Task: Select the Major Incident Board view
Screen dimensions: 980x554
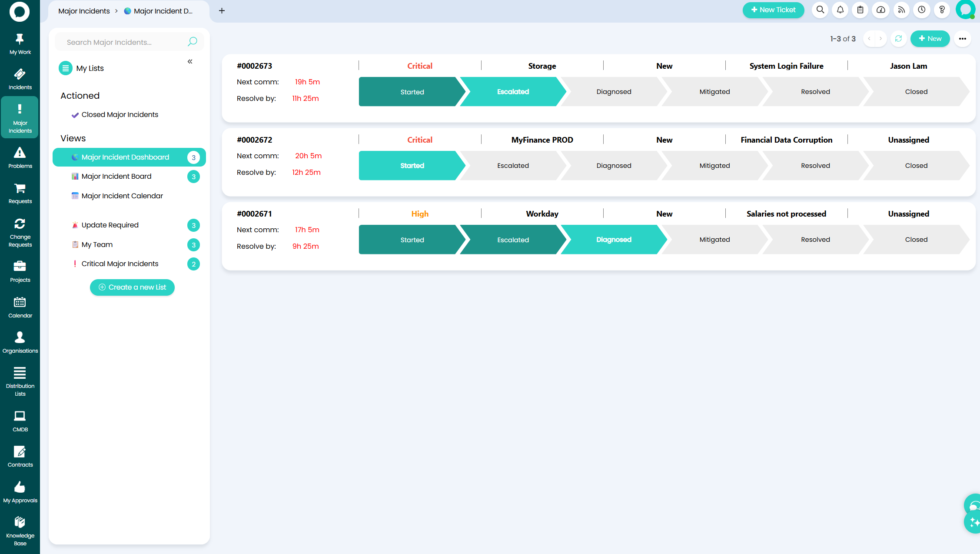Action: point(116,176)
